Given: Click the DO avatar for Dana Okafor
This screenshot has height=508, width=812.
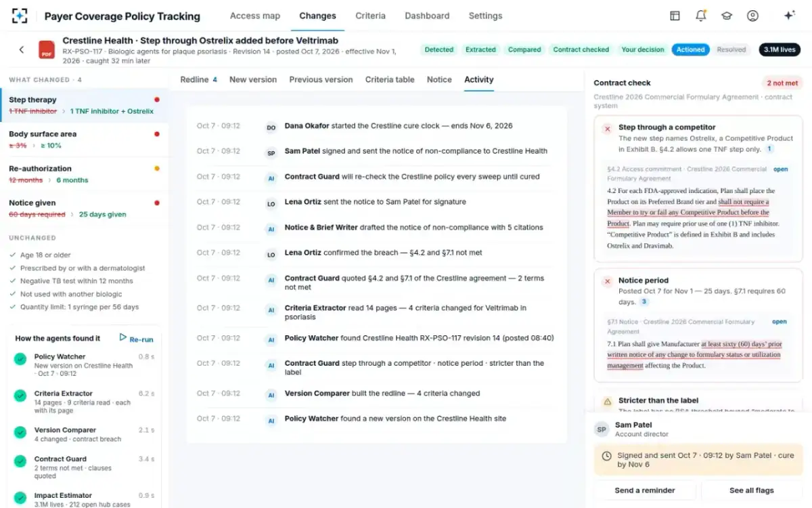Looking at the screenshot, I should pyautogui.click(x=271, y=127).
